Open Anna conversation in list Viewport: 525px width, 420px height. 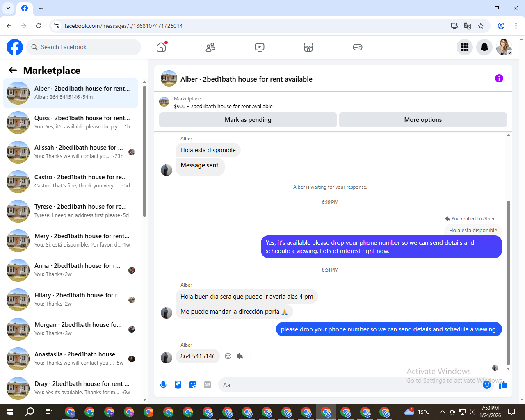(71, 270)
